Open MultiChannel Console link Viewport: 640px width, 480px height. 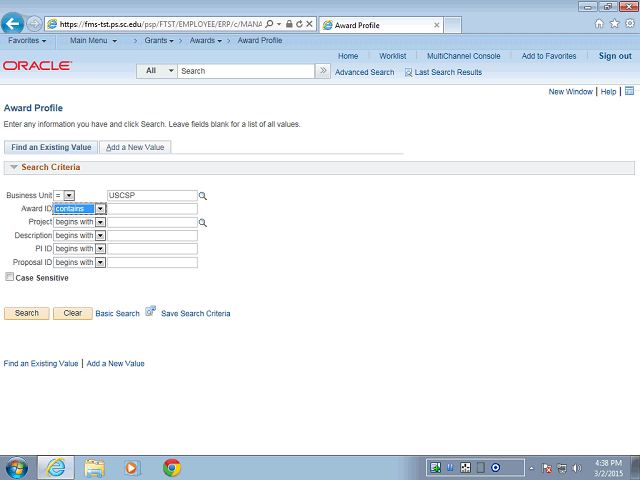(464, 56)
